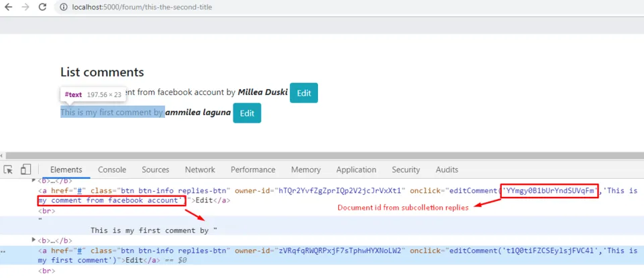Open the Performance tab
Viewport: 644px width, 278px height.
click(x=253, y=169)
